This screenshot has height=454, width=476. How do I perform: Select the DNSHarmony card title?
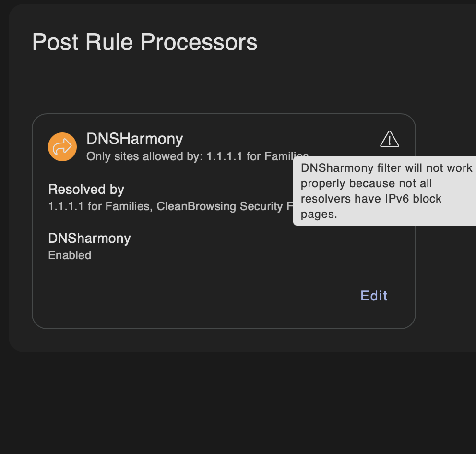pyautogui.click(x=134, y=139)
